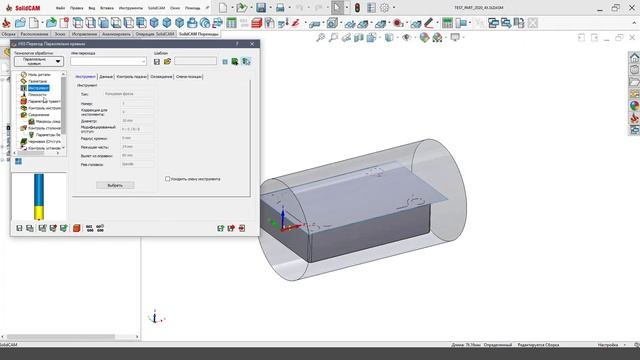Click the View Settings monitor icon
Viewport: 640px width, 360px height.
point(455,38)
